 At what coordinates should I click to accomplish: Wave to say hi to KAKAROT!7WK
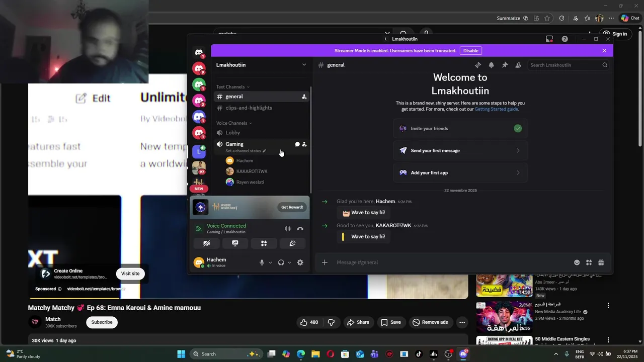click(x=364, y=237)
